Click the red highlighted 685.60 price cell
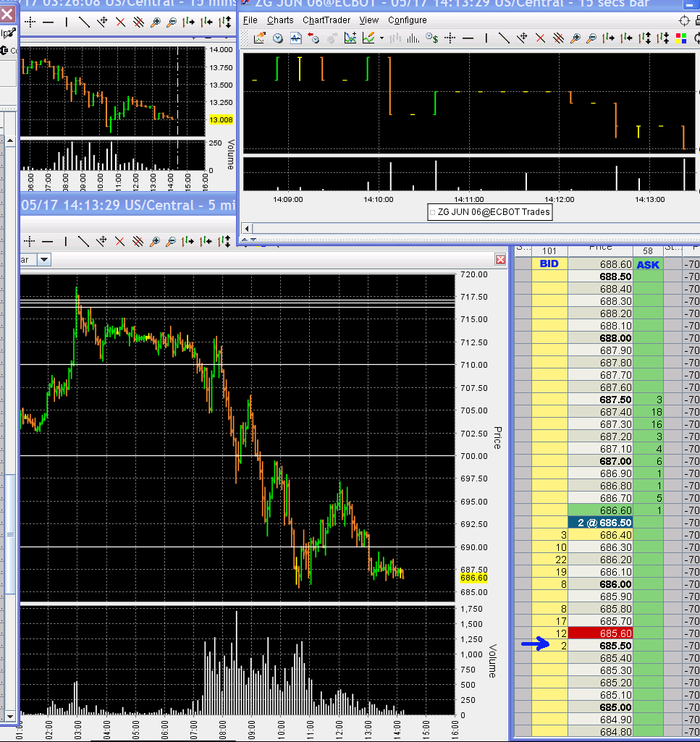Viewport: 700px width, 742px height. pyautogui.click(x=600, y=633)
